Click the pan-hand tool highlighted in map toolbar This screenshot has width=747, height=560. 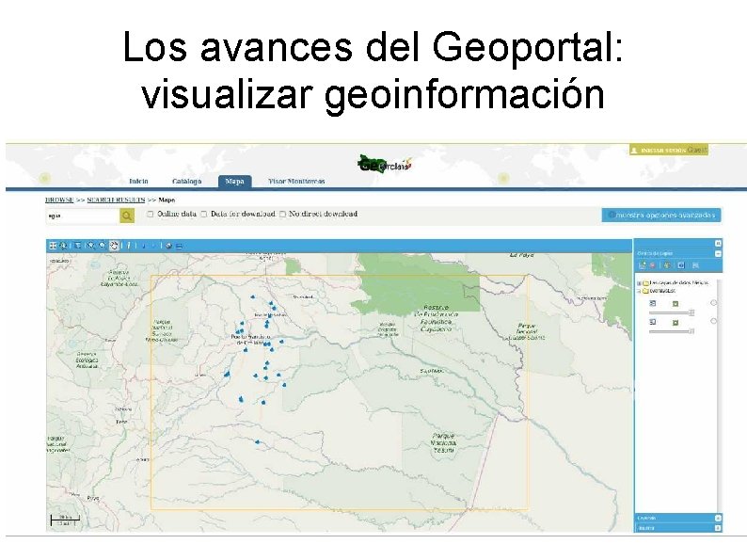[114, 246]
